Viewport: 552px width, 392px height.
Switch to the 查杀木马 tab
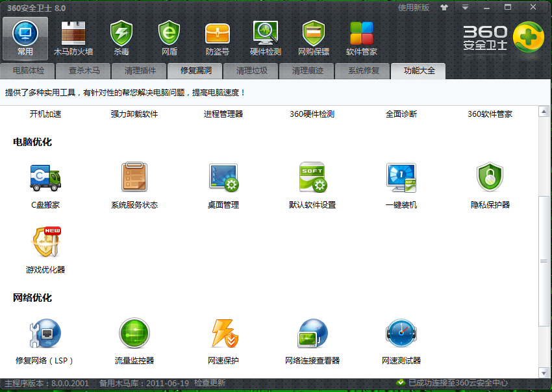[x=84, y=71]
